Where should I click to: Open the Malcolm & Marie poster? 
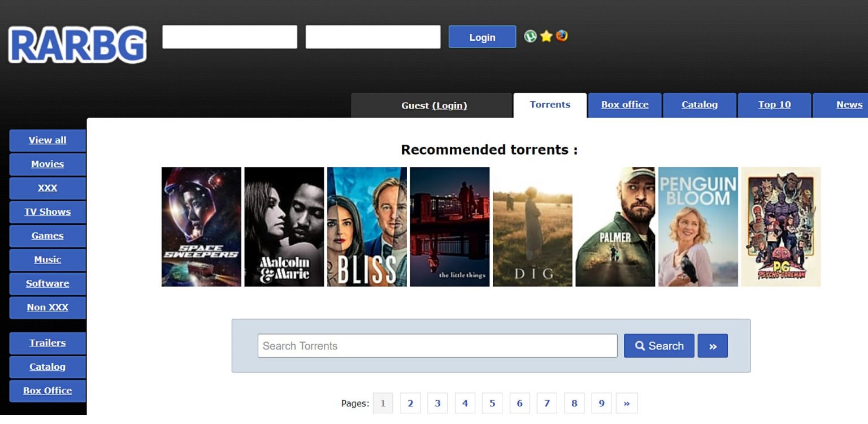[x=284, y=227]
